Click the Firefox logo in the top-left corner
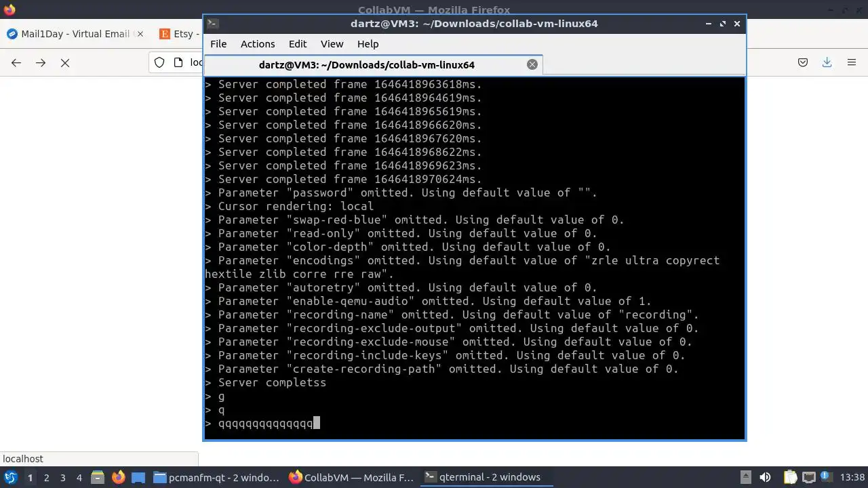868x488 pixels. [9, 9]
